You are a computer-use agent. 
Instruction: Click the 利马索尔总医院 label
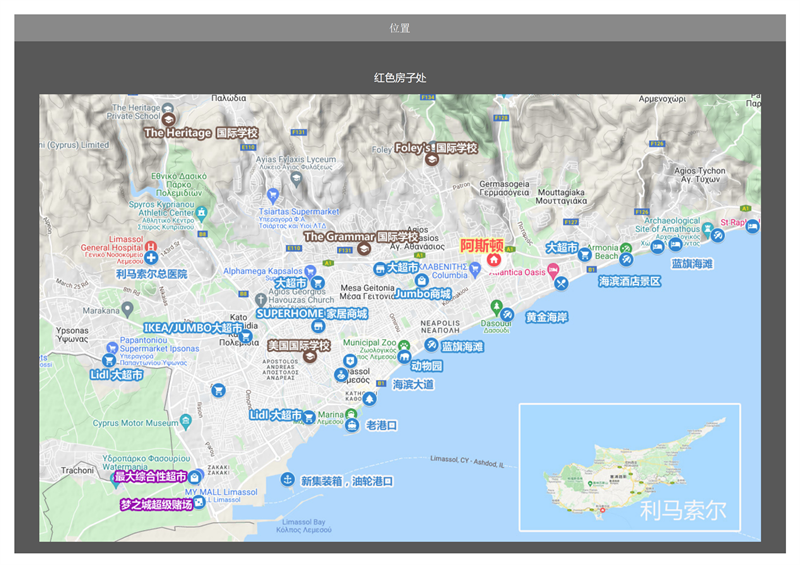[152, 274]
